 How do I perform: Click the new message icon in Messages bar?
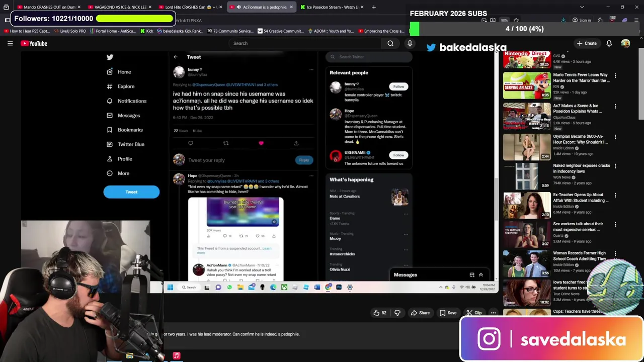(472, 275)
